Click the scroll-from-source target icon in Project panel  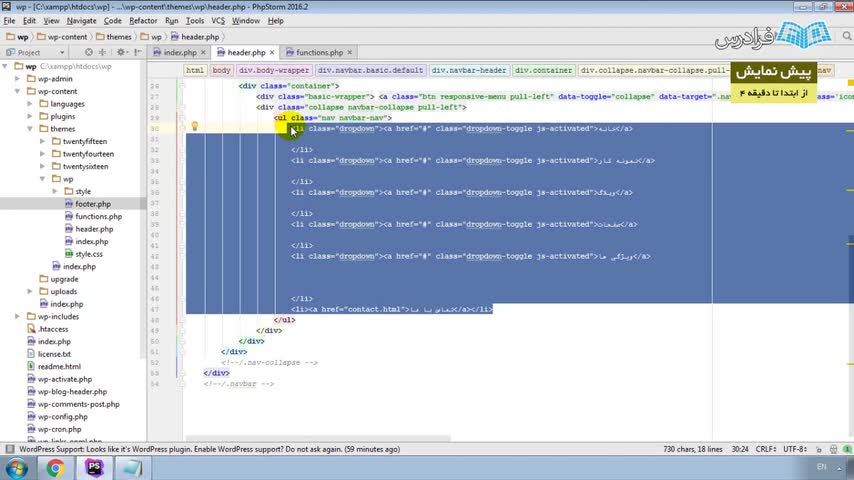89,52
